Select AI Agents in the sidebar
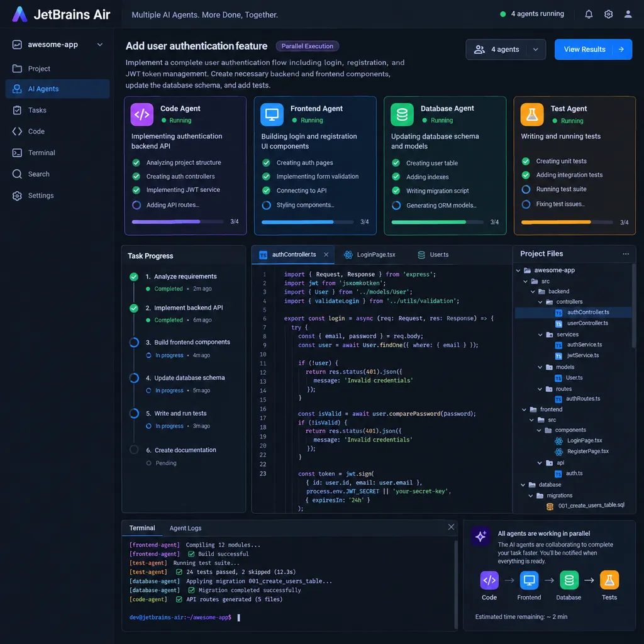The height and width of the screenshot is (644, 644). click(57, 89)
